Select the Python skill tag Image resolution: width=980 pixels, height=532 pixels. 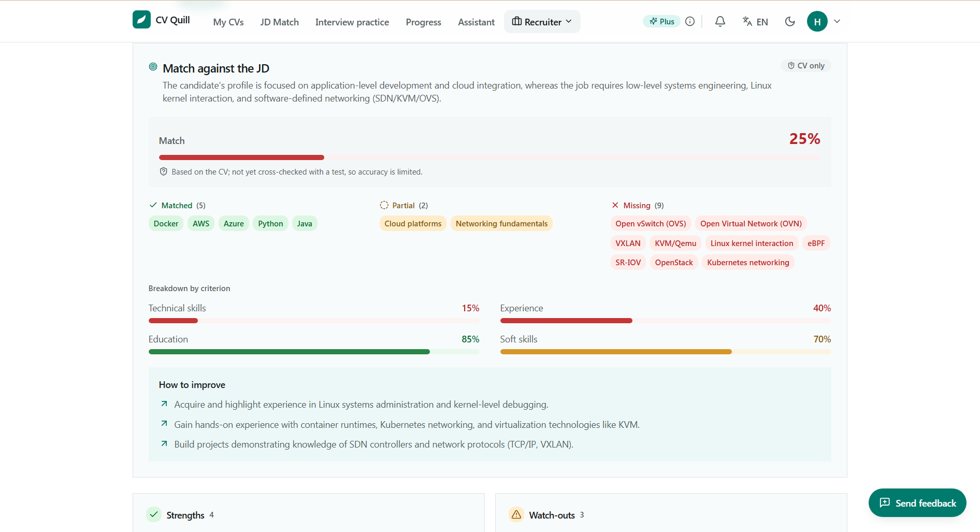pyautogui.click(x=270, y=224)
